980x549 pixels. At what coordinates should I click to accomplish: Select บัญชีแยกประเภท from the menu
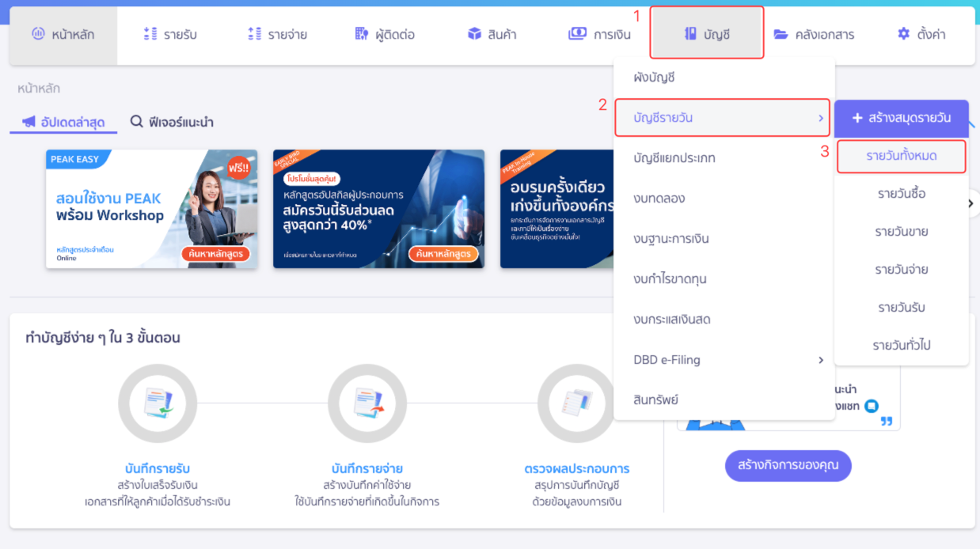point(724,158)
